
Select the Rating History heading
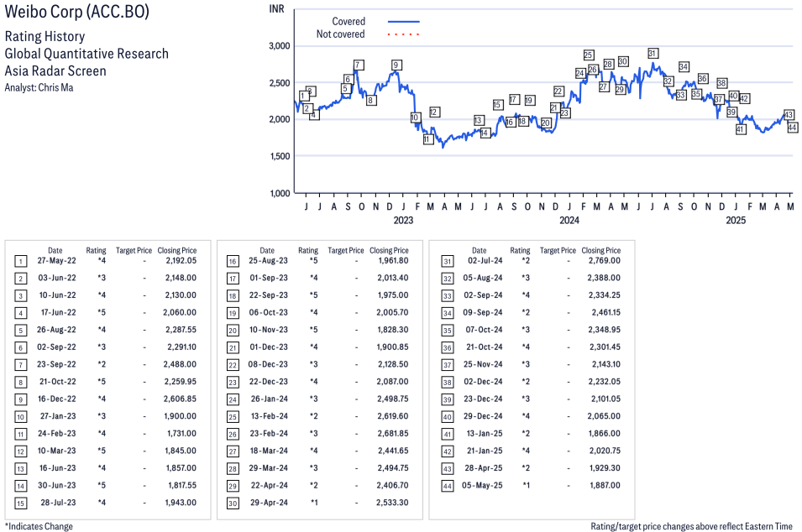pyautogui.click(x=45, y=36)
